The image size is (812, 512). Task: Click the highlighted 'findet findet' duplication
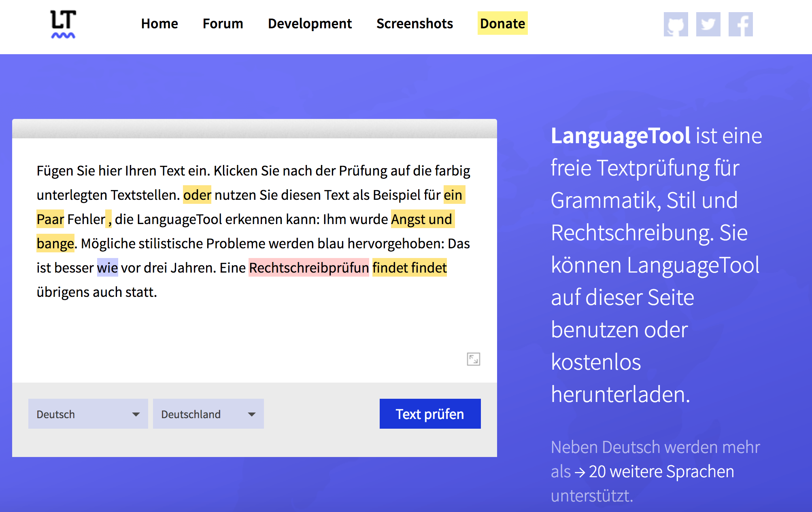pyautogui.click(x=409, y=268)
